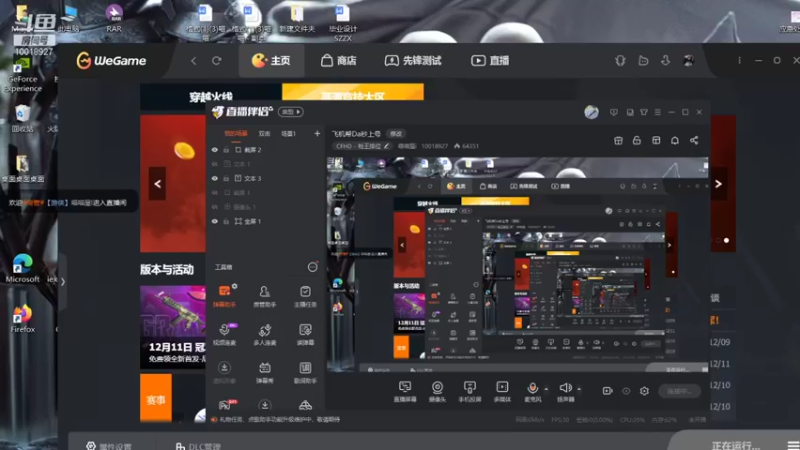Go to the next WeGame banner slide
Viewport: 800px width, 450px height.
[718, 184]
